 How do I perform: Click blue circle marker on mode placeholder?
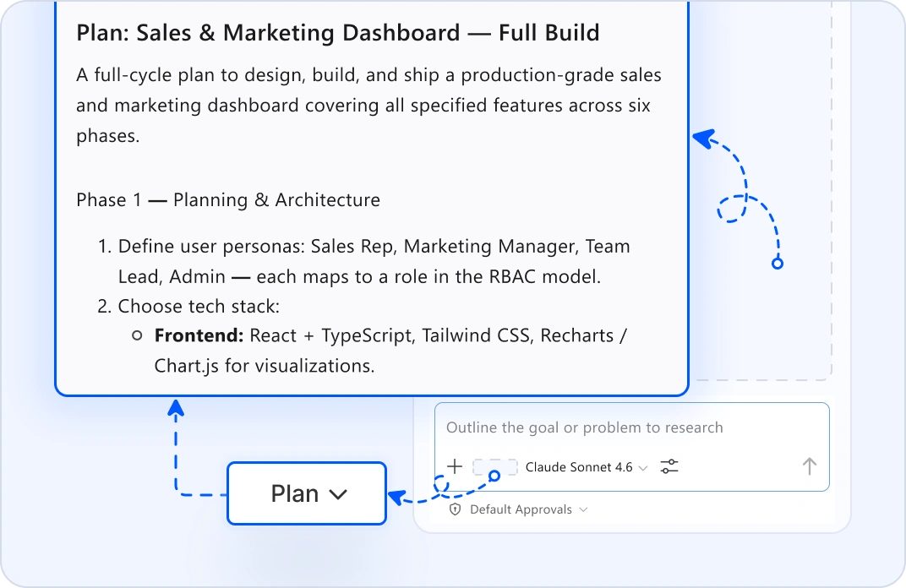[x=494, y=476]
